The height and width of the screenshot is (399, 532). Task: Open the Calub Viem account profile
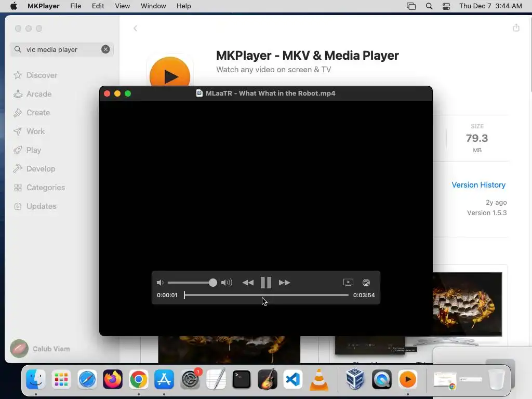[40, 349]
